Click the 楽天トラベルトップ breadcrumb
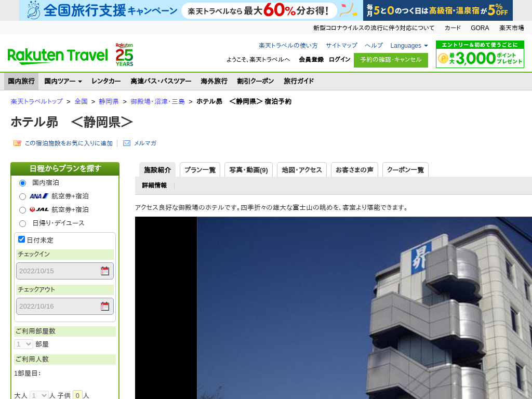Viewport: 532px width, 399px height. tap(37, 101)
